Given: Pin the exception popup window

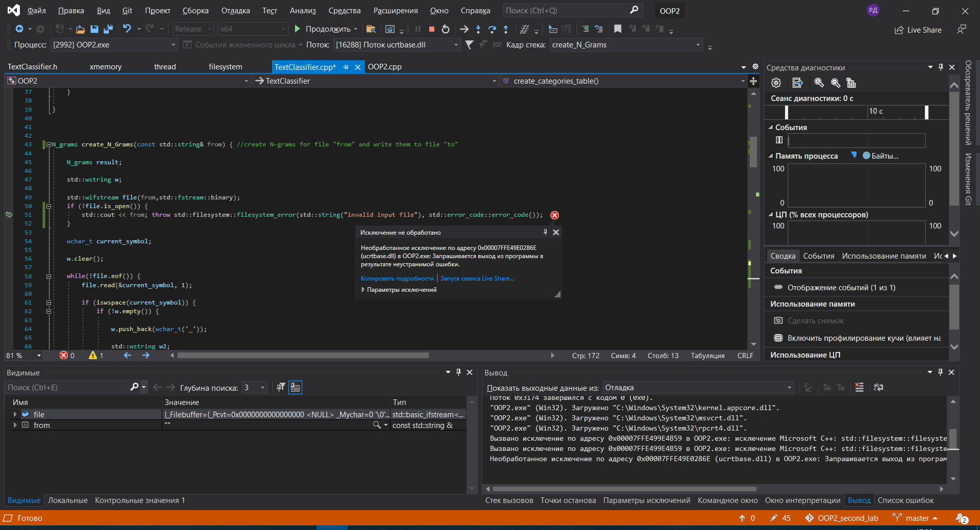Looking at the screenshot, I should 545,233.
